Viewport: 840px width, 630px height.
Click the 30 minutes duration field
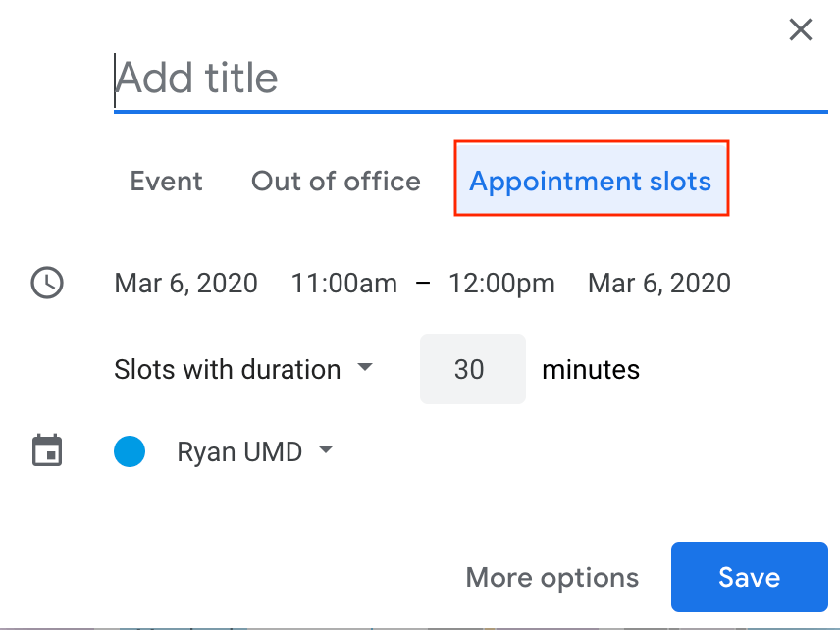coord(471,369)
